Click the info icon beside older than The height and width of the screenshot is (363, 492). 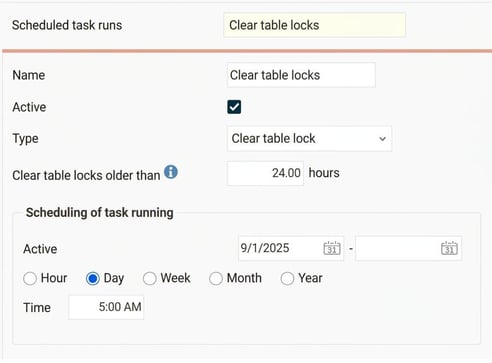(171, 172)
